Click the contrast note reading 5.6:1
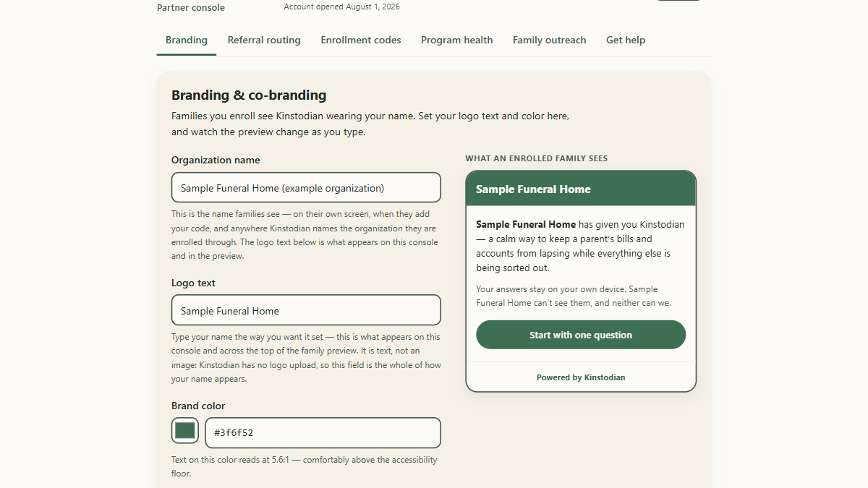The width and height of the screenshot is (868, 488). click(x=305, y=466)
